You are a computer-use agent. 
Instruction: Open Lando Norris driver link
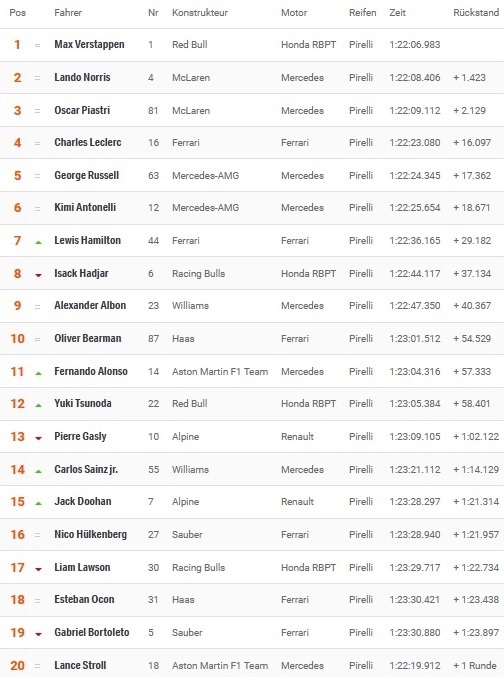[x=82, y=77]
